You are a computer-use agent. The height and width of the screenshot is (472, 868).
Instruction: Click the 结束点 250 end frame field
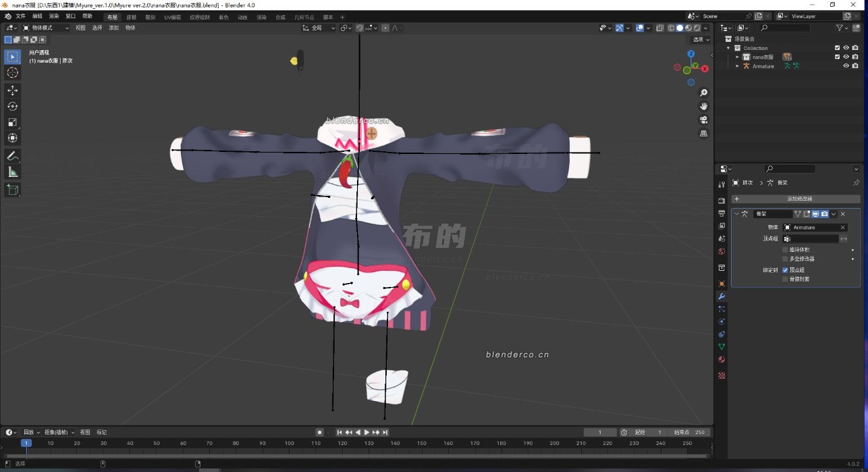point(688,432)
